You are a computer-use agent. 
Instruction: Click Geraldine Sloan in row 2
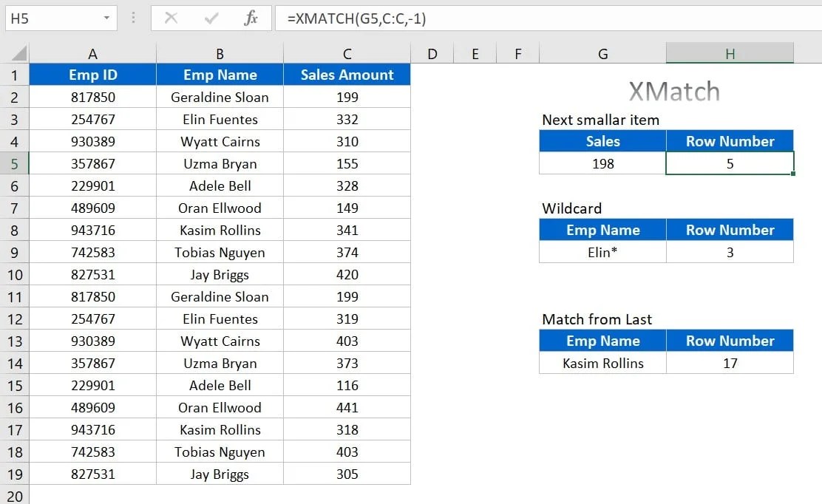(220, 97)
